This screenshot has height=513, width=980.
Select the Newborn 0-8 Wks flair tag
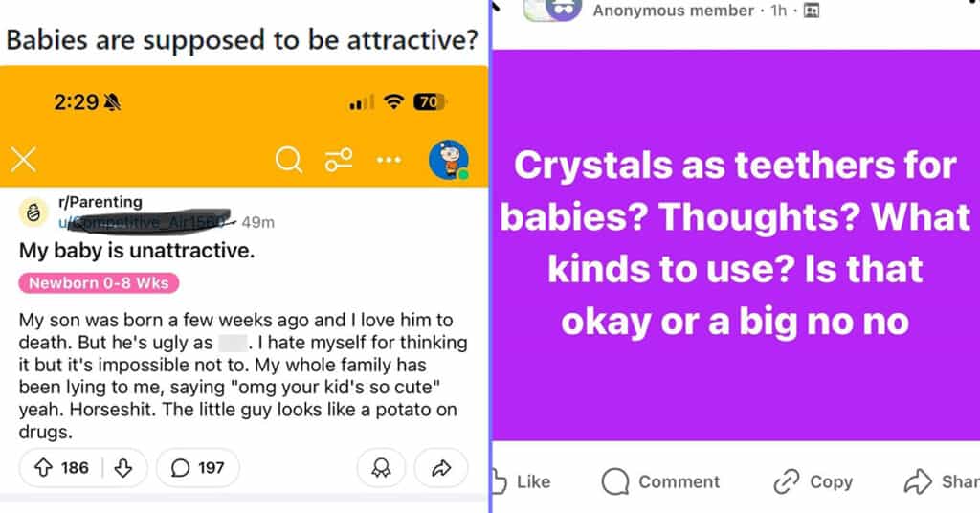(99, 283)
